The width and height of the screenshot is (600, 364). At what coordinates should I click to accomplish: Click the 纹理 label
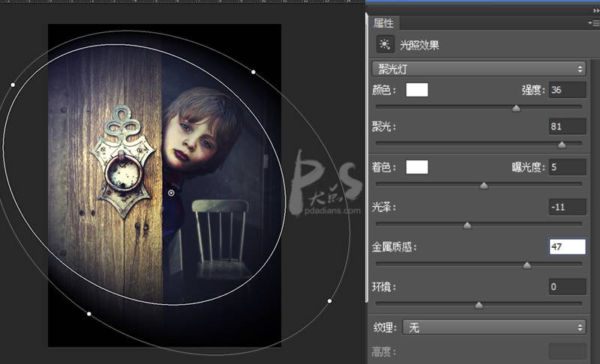click(385, 328)
